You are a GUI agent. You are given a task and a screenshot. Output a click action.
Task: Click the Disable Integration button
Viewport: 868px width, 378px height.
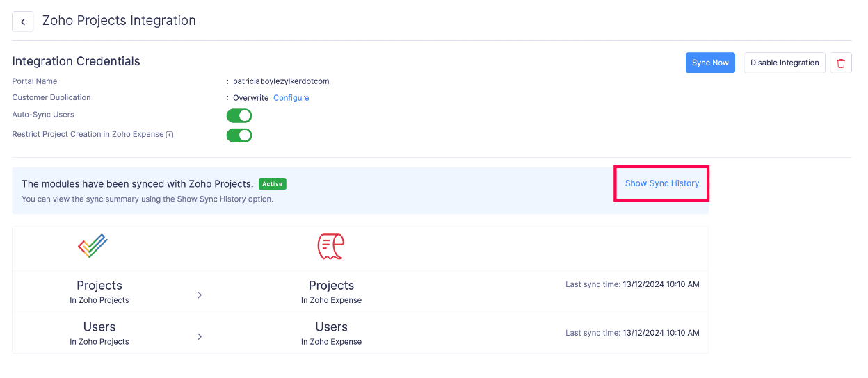(785, 63)
